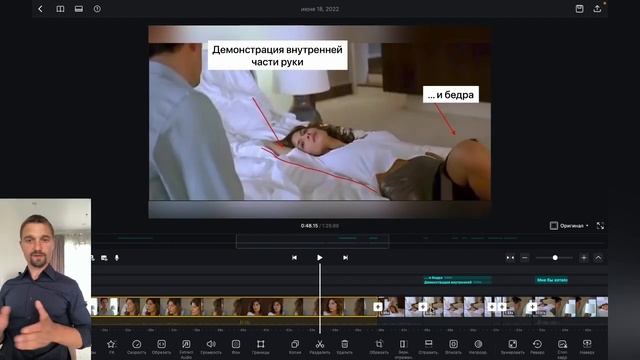The height and width of the screenshot is (360, 640).
Task: Open the Скорость speed tool
Action: coord(136,347)
